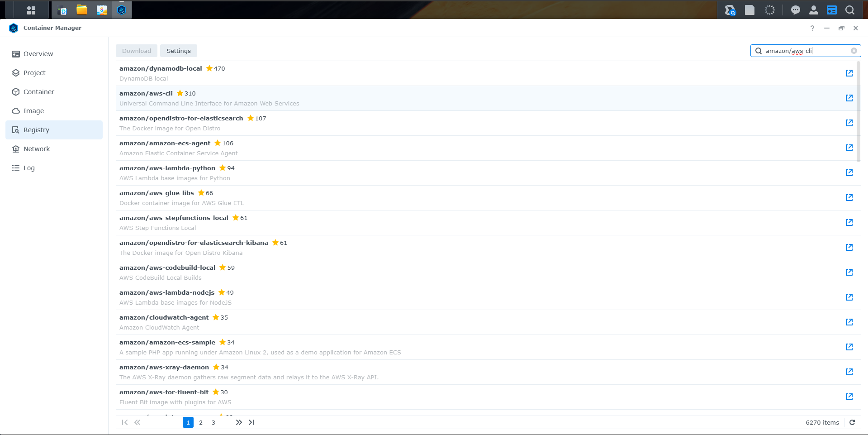
Task: Click in the registry search input
Action: (x=806, y=51)
